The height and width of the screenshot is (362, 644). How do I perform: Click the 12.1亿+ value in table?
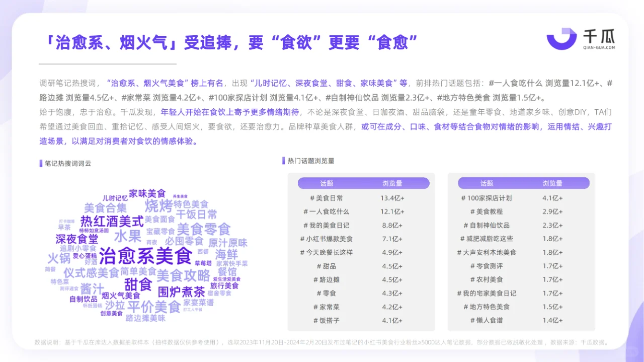click(x=392, y=211)
